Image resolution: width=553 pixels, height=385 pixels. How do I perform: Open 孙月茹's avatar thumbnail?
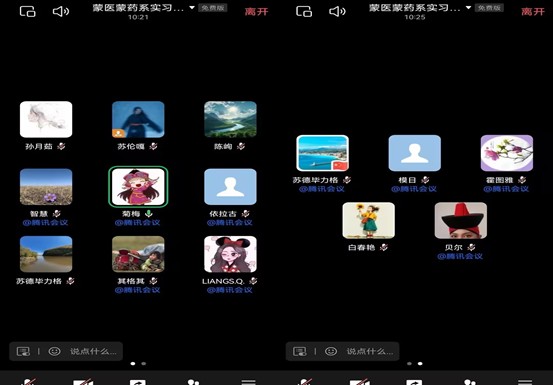[x=46, y=119]
